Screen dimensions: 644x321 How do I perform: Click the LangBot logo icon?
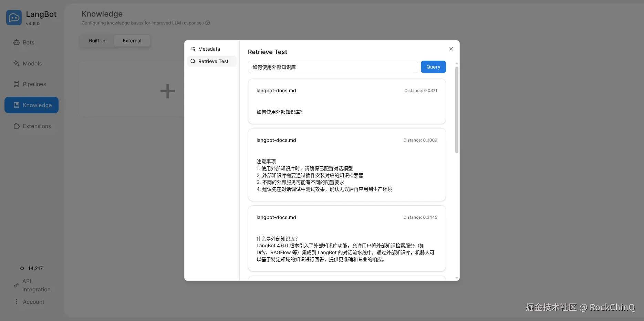click(x=14, y=18)
